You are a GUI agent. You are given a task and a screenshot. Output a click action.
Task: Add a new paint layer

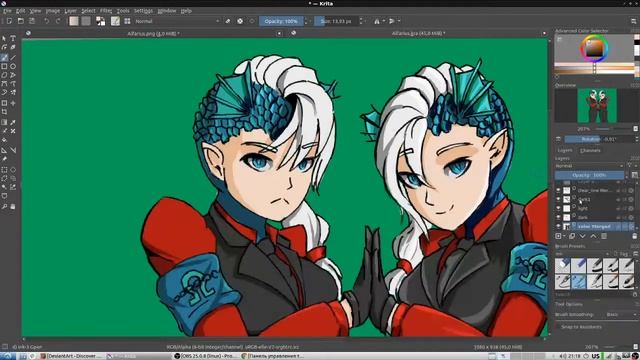[x=558, y=236]
